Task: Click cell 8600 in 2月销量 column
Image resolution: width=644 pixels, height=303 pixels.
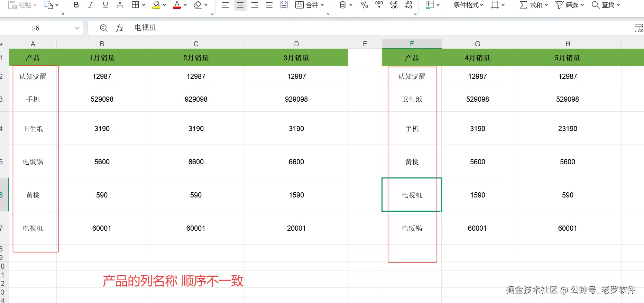Action: point(196,162)
